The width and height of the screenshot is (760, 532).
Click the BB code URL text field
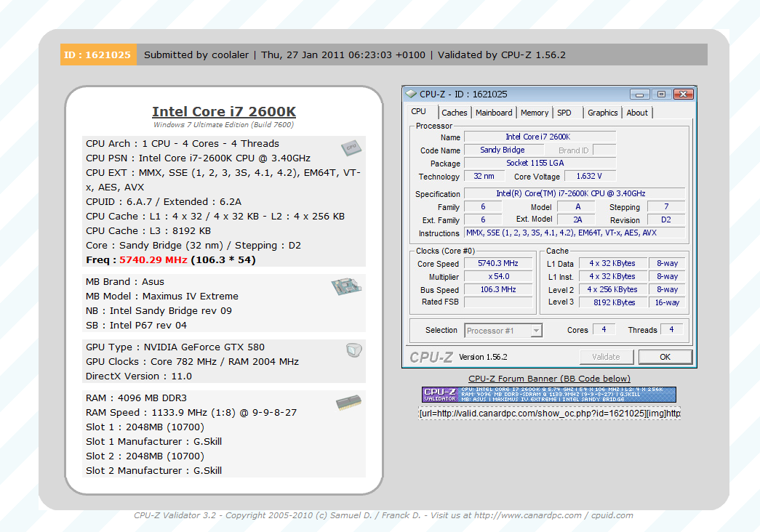tap(550, 414)
